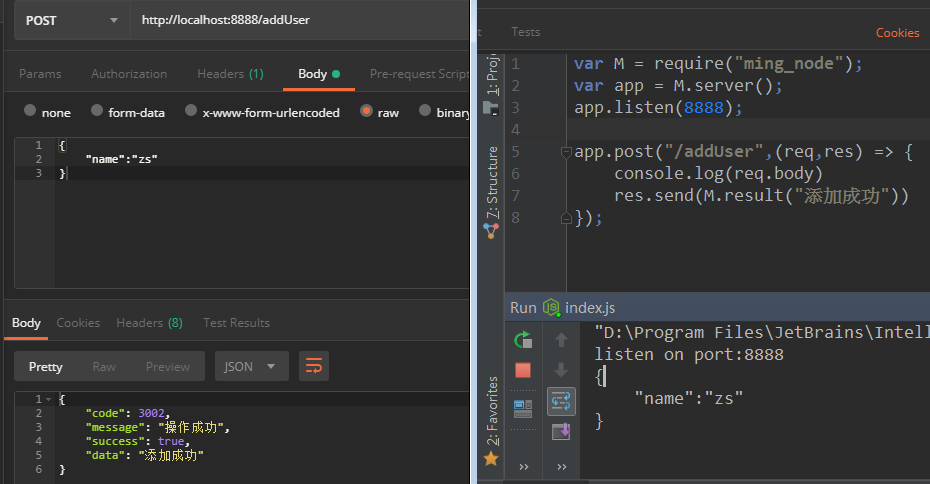Click the listen on port:8888 console line
The image size is (930, 484).
coord(689,355)
